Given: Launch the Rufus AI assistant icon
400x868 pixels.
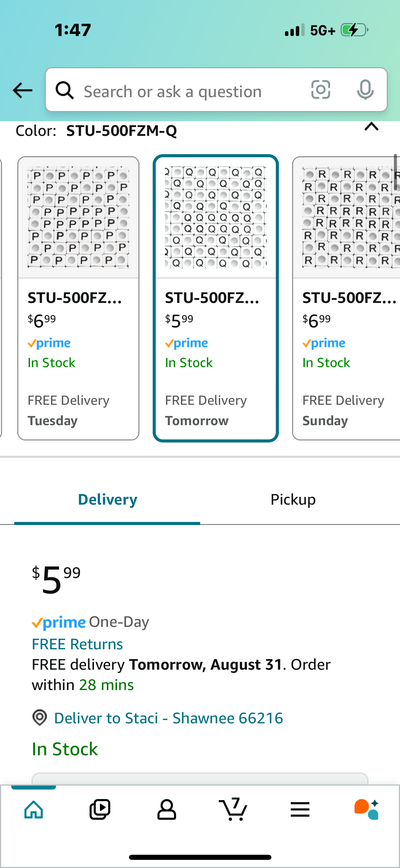Looking at the screenshot, I should [366, 810].
